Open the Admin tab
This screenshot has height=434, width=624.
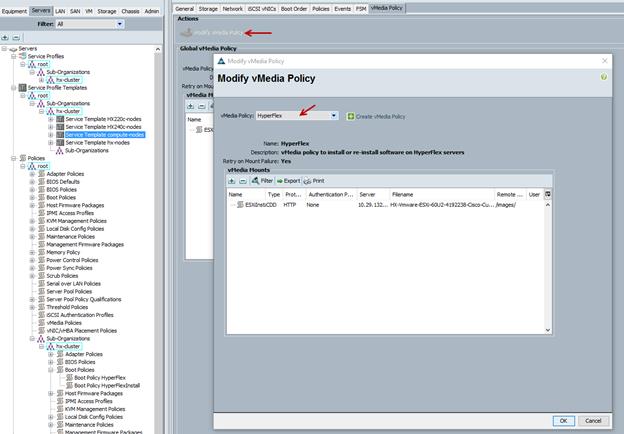click(x=152, y=11)
